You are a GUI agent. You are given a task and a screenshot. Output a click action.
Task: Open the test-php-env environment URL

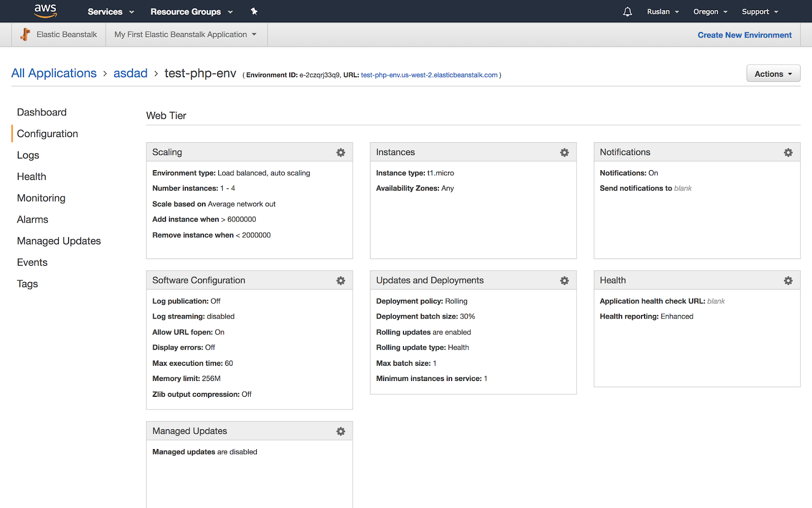point(429,75)
